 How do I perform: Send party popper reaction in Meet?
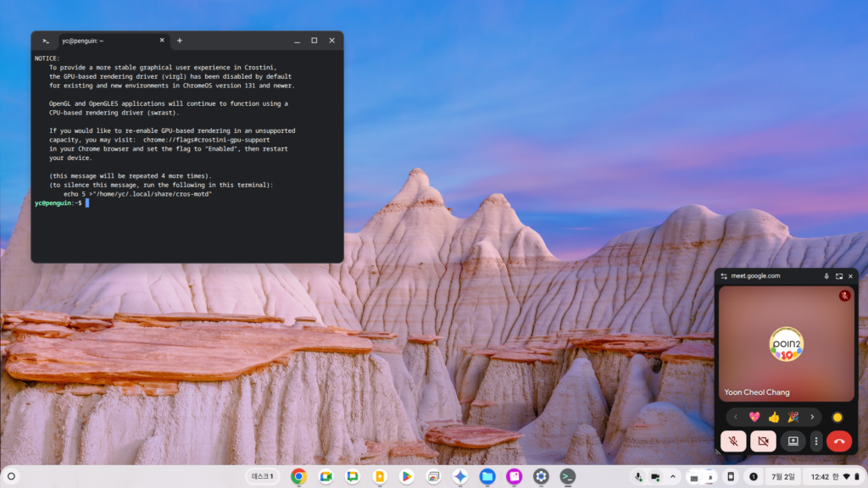[x=793, y=417]
